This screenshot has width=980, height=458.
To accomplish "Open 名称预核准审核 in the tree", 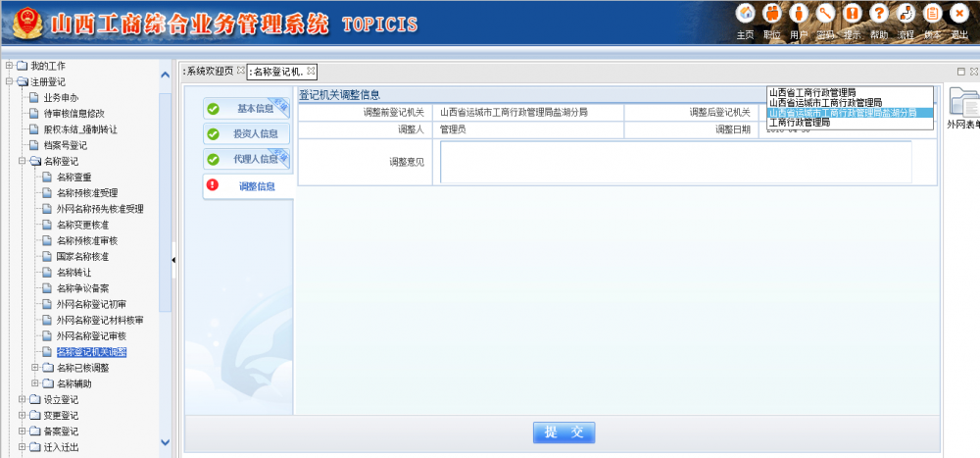I will pyautogui.click(x=87, y=241).
